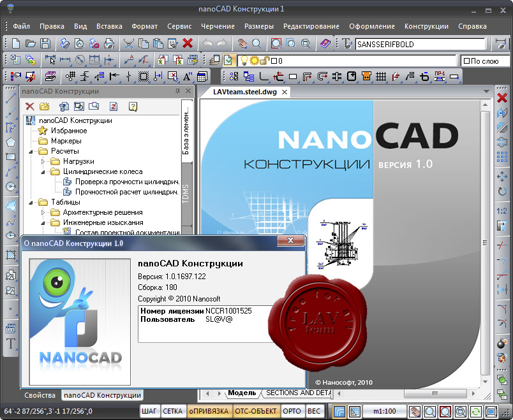Image resolution: width=513 pixels, height=420 pixels.
Task: Save drawing with the floppy disk icon
Action: point(45,43)
